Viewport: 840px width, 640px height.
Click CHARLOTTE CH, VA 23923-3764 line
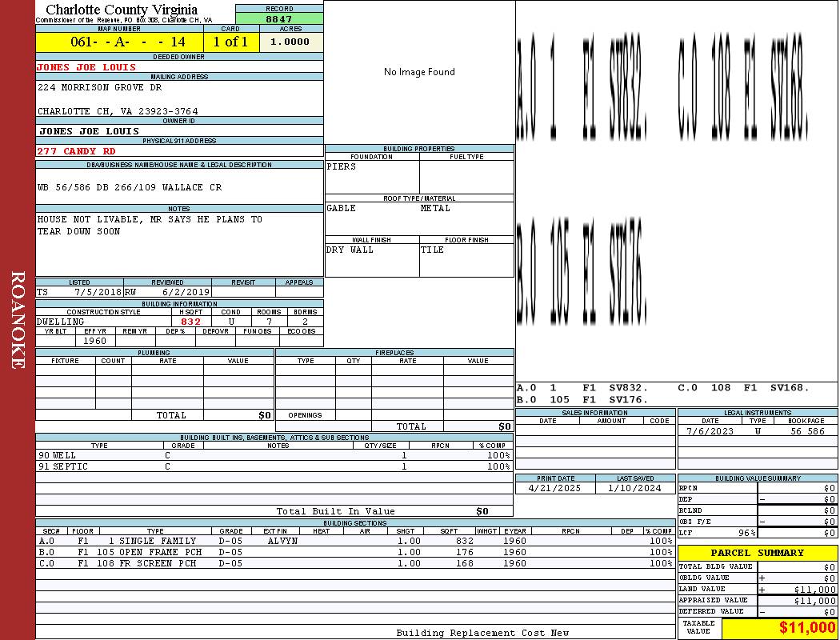click(118, 111)
